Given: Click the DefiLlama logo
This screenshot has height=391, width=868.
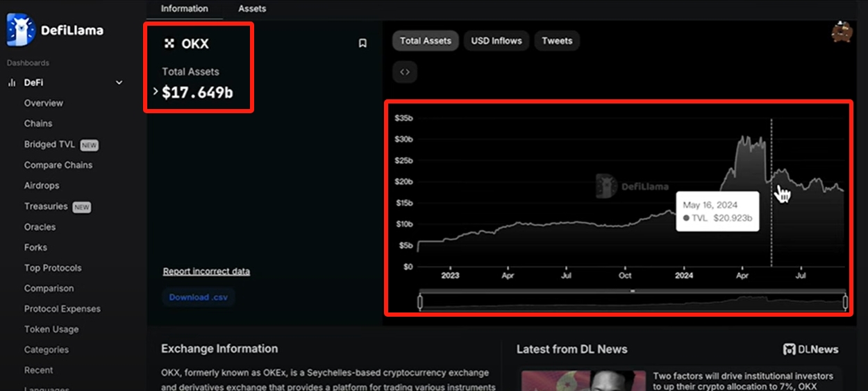Looking at the screenshot, I should click(x=54, y=29).
